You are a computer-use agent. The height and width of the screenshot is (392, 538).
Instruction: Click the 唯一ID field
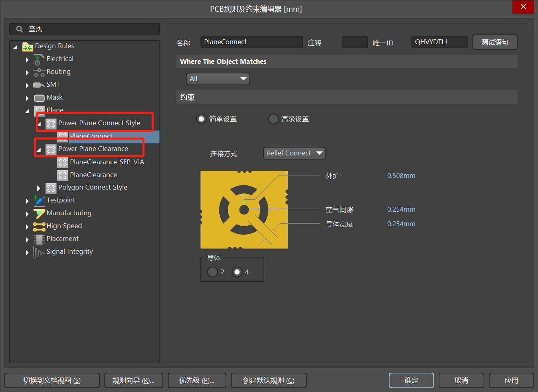pyautogui.click(x=440, y=42)
